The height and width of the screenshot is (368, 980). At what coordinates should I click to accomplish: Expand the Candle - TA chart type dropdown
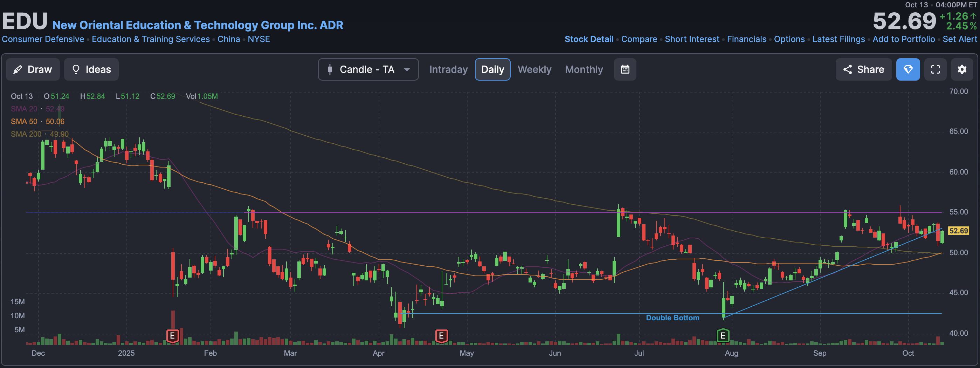(x=368, y=69)
